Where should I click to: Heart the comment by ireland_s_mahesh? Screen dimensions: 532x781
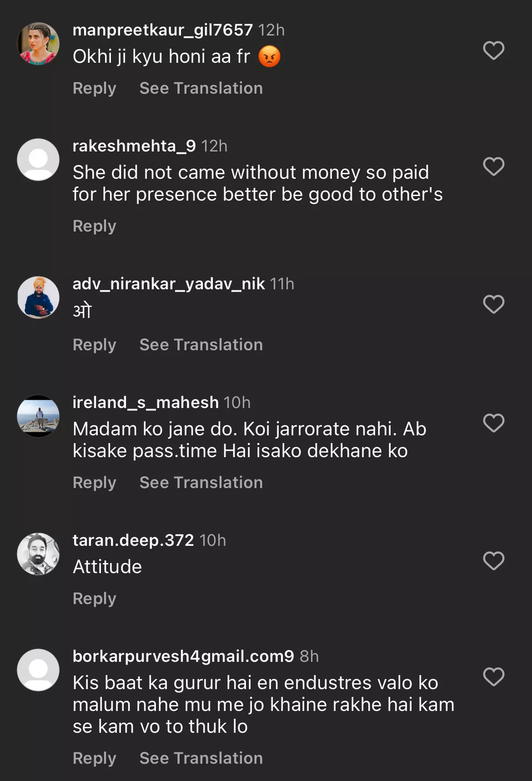493,423
